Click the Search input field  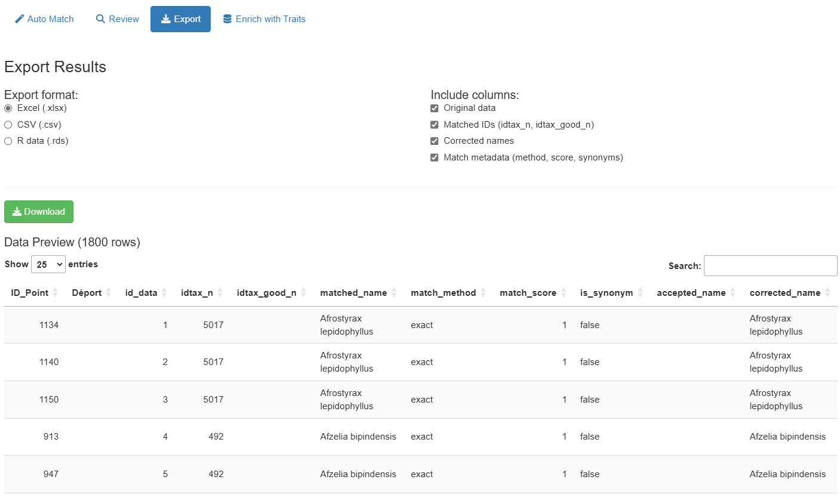point(770,266)
